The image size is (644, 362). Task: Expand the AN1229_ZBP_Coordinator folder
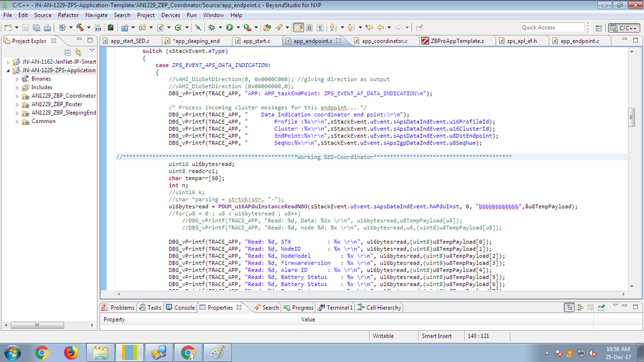(17, 96)
